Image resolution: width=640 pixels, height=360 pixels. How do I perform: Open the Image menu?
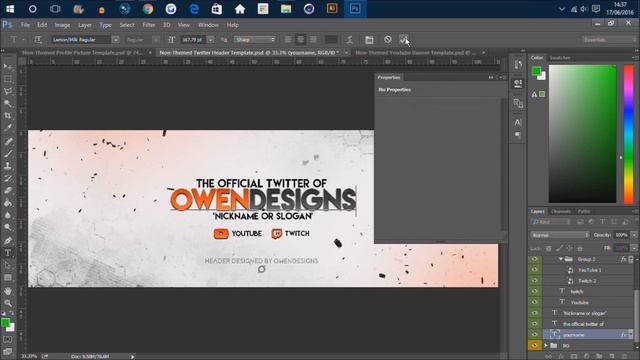pyautogui.click(x=62, y=25)
